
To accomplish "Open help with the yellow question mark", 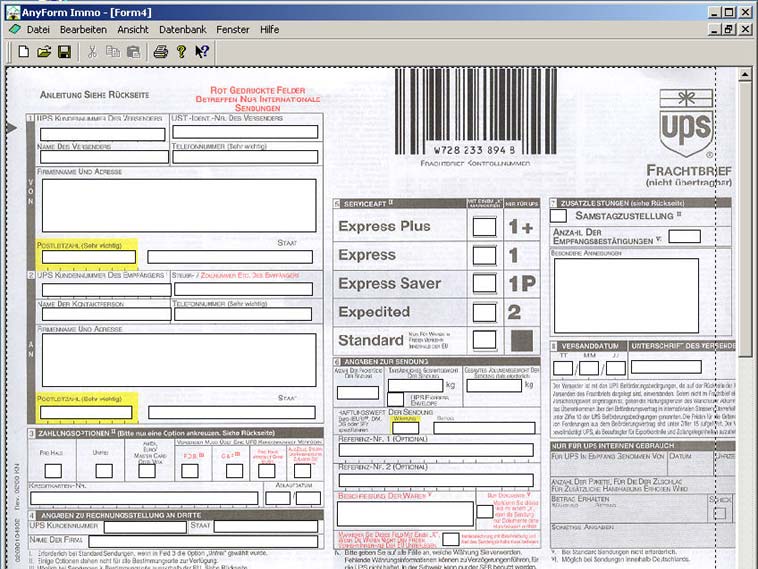I will [181, 51].
